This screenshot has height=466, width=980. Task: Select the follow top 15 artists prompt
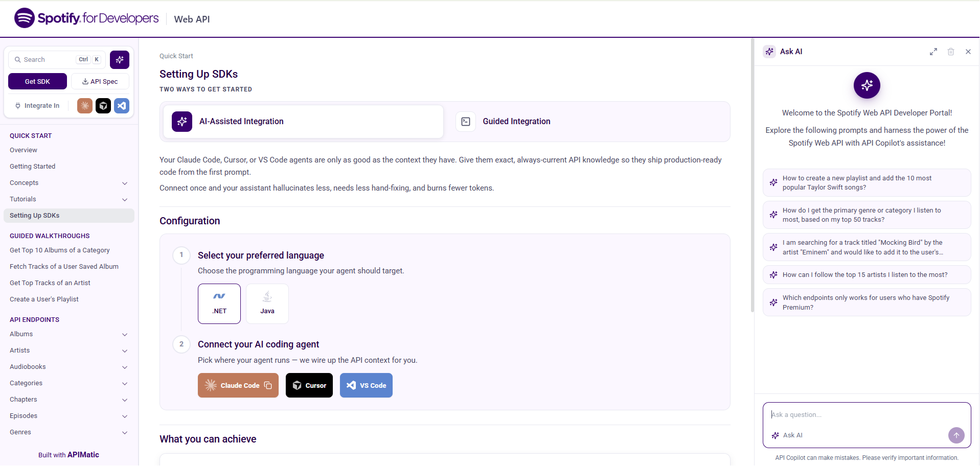click(867, 275)
